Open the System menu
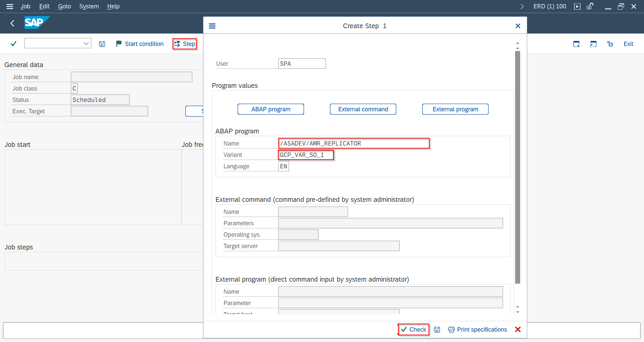This screenshot has height=342, width=644. [89, 6]
